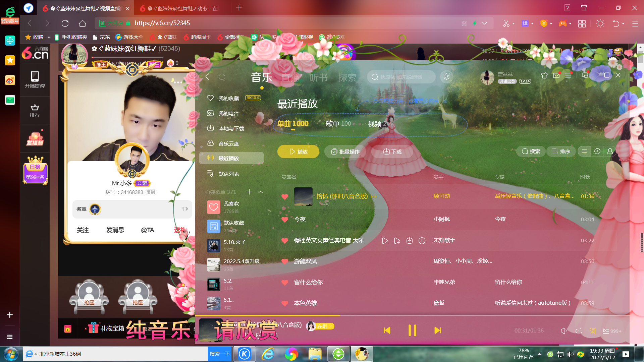
Task: Open the music player mail messages
Action: pyautogui.click(x=556, y=75)
